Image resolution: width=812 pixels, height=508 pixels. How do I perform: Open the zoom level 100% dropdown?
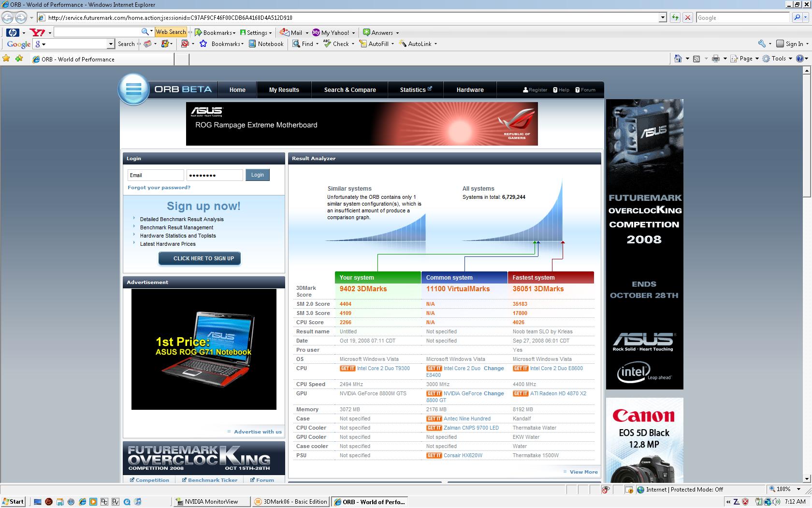798,490
